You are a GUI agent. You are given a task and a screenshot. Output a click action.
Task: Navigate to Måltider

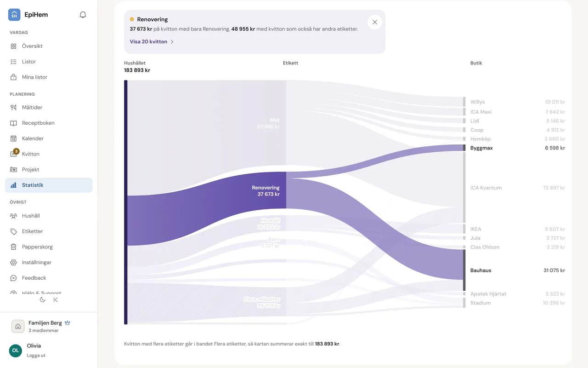[49, 107]
